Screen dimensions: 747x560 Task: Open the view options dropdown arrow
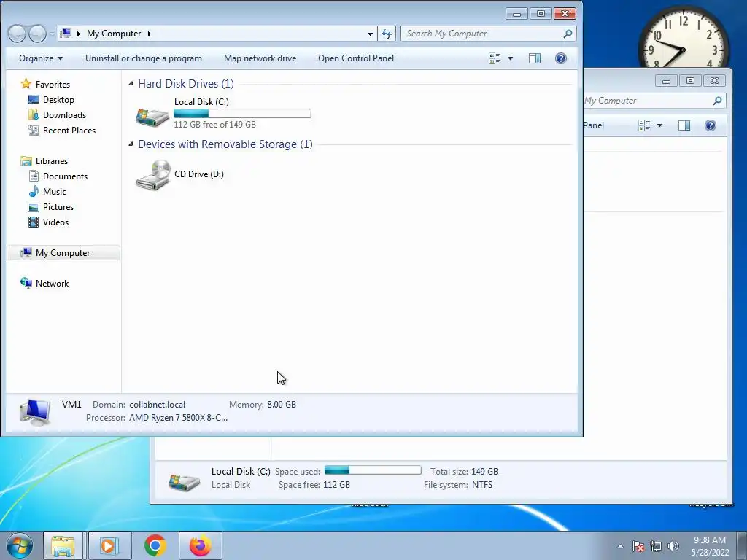tap(510, 58)
